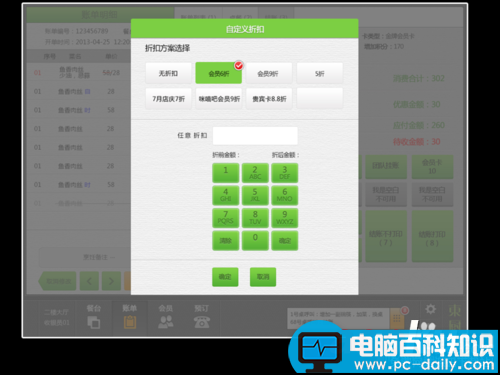
Task: Click 会员卡 10 button in the background window
Action: [x=432, y=166]
